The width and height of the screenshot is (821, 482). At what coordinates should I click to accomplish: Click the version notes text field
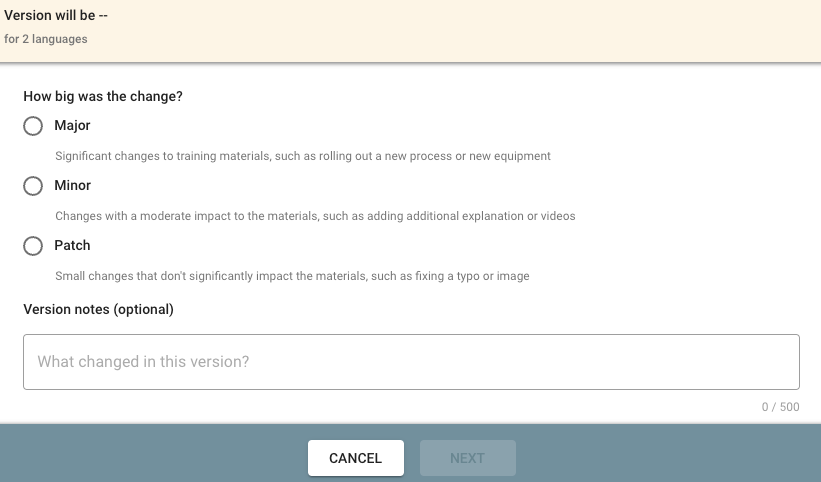pyautogui.click(x=411, y=362)
